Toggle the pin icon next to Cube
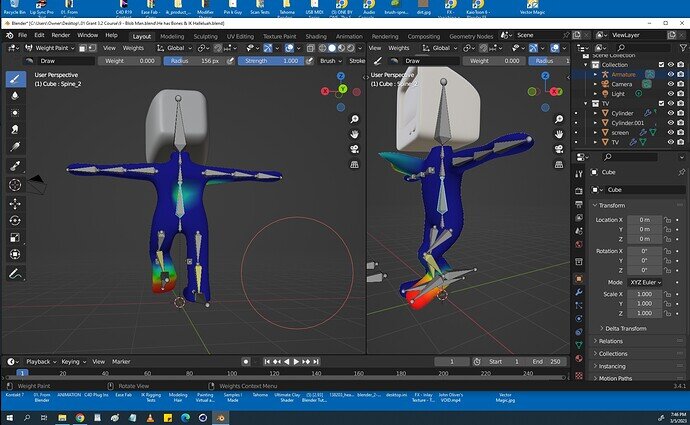Image resolution: width=690 pixels, height=425 pixels. pyautogui.click(x=682, y=172)
